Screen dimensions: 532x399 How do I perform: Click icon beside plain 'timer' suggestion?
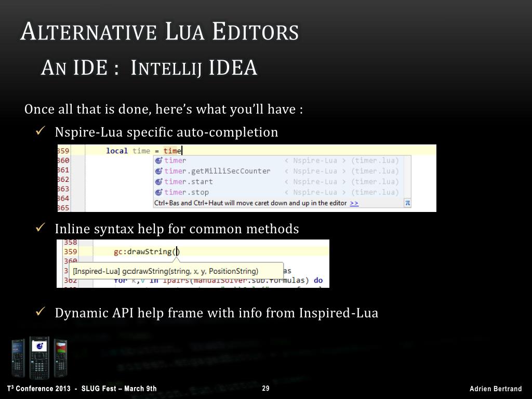158,161
